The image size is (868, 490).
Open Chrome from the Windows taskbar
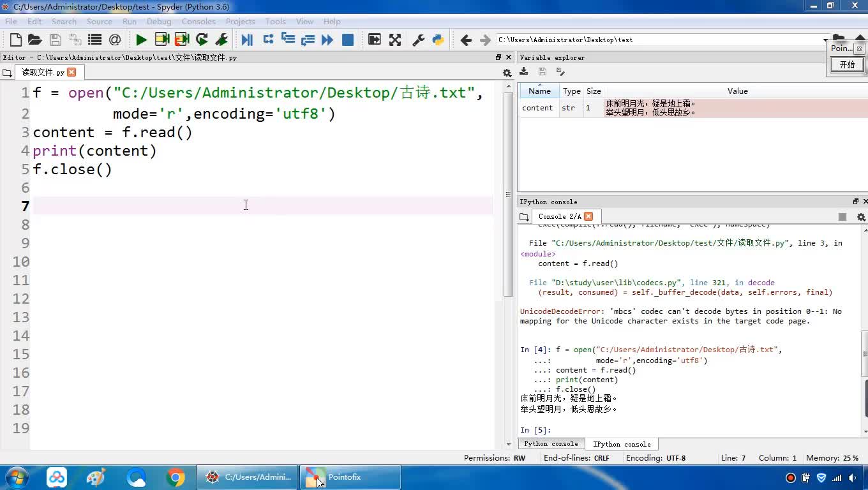[x=176, y=477]
